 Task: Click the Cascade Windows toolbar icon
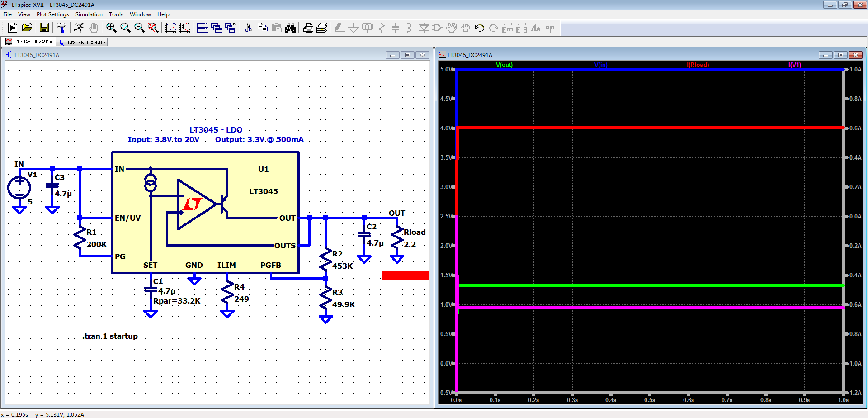(217, 28)
